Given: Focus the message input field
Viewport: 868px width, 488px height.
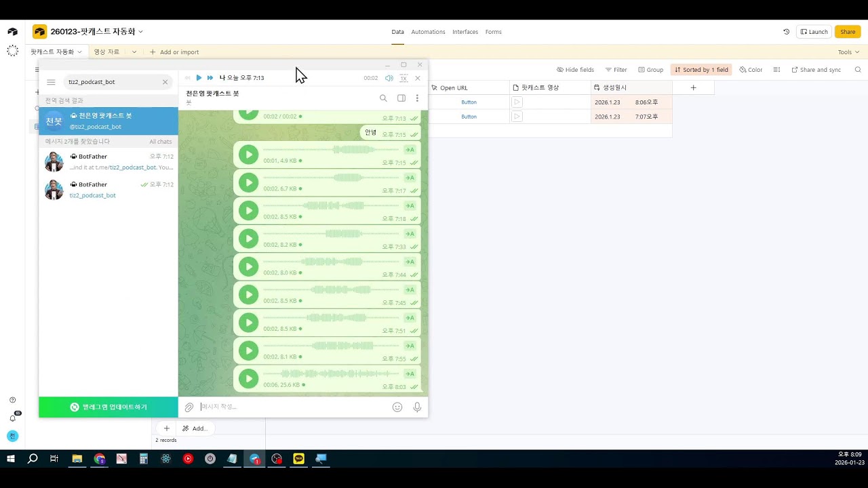Looking at the screenshot, I should [293, 407].
